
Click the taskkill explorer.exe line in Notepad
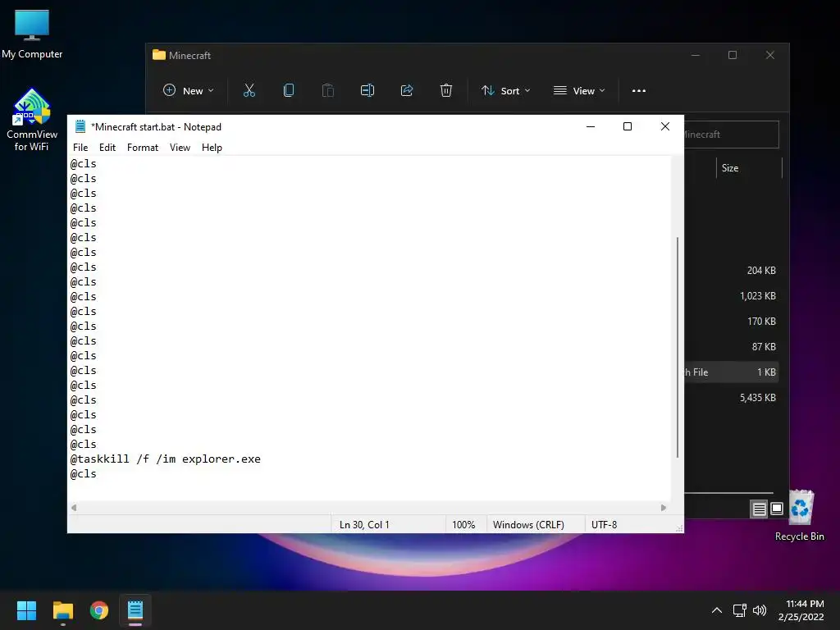(x=166, y=459)
